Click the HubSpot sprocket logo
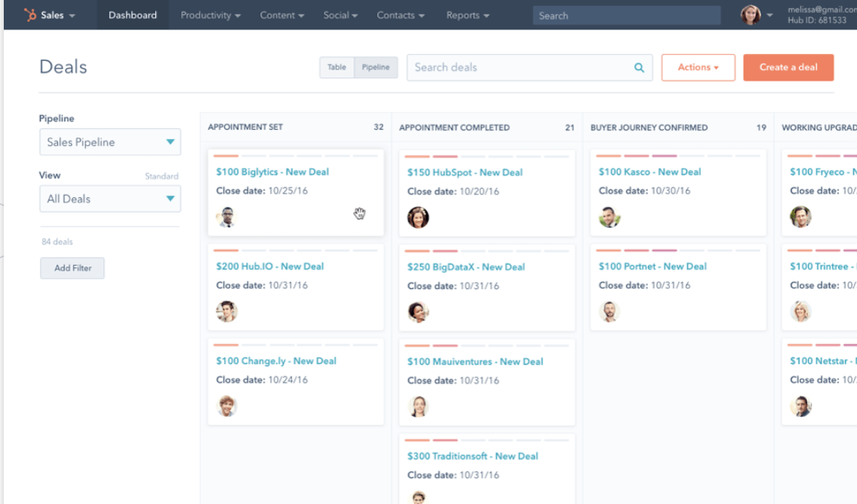857x504 pixels. (30, 14)
